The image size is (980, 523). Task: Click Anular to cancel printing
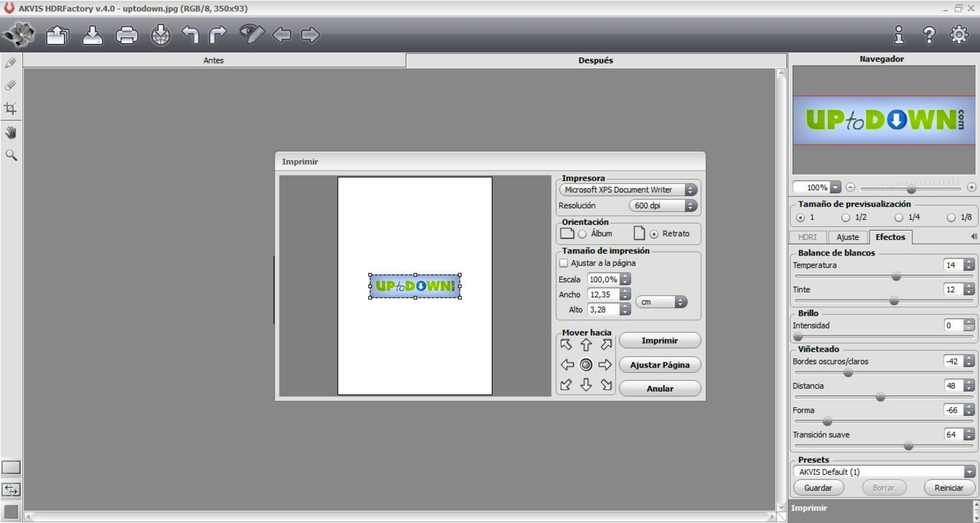(x=660, y=388)
